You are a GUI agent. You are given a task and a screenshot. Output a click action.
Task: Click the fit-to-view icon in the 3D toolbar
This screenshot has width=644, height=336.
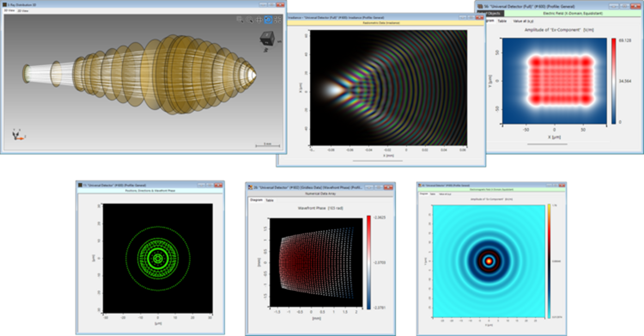point(278,20)
